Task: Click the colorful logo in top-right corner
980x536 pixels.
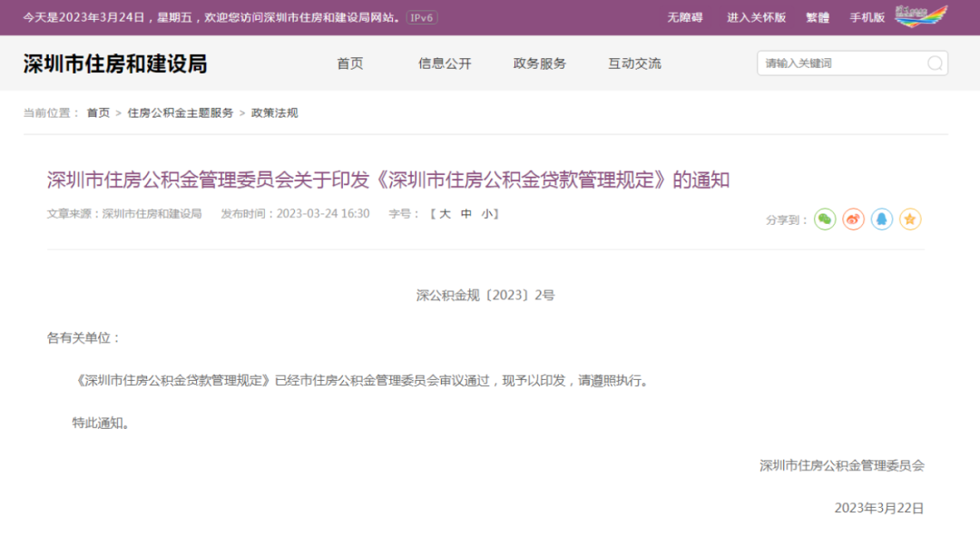Action: (x=920, y=16)
